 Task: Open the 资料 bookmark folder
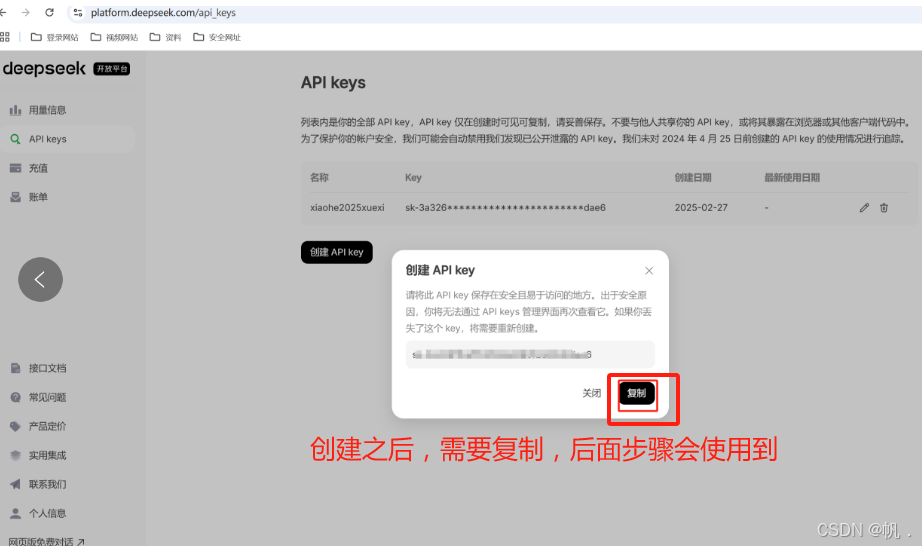click(165, 37)
